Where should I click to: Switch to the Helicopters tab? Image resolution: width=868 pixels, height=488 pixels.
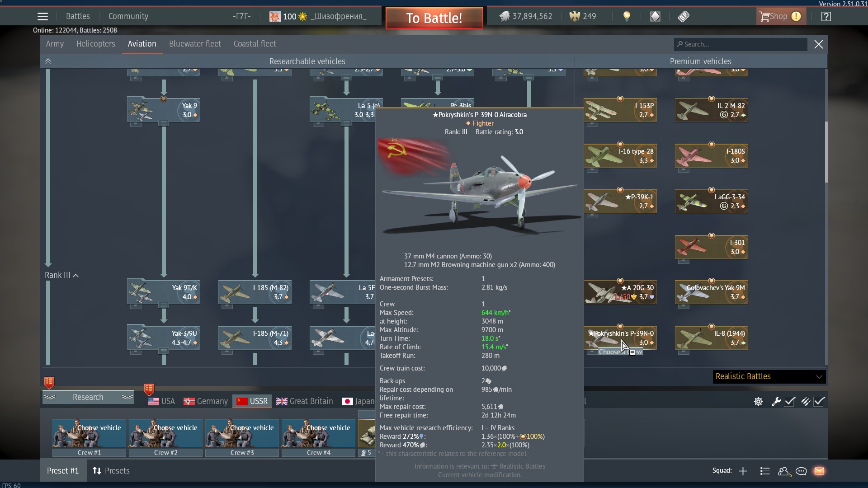tap(95, 44)
